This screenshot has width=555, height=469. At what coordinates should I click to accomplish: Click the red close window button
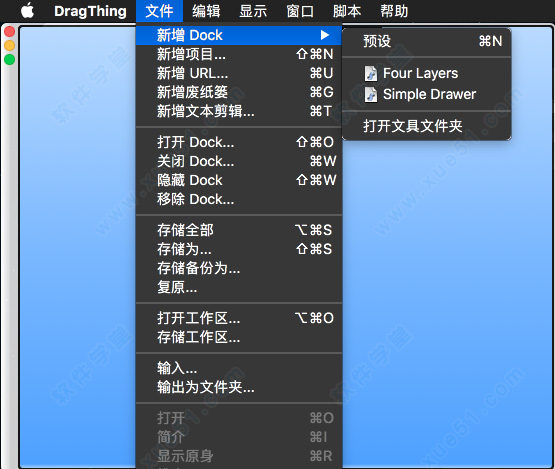coord(10,32)
